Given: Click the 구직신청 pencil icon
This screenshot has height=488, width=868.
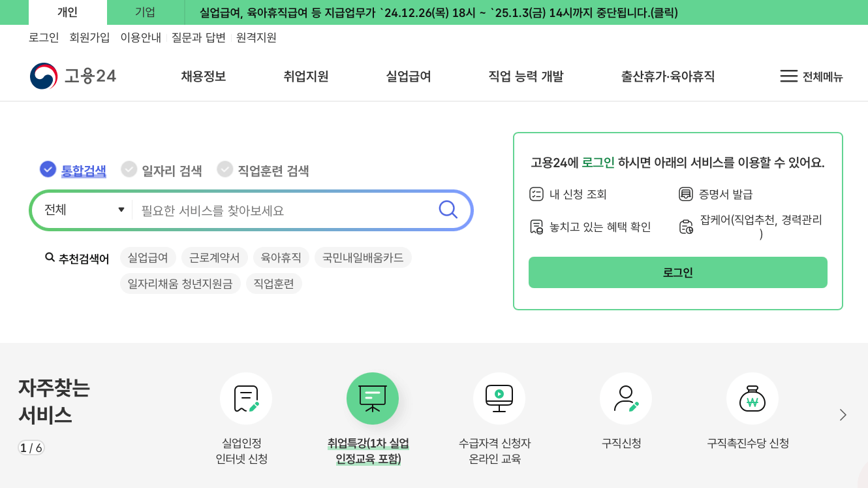Looking at the screenshot, I should click(626, 399).
